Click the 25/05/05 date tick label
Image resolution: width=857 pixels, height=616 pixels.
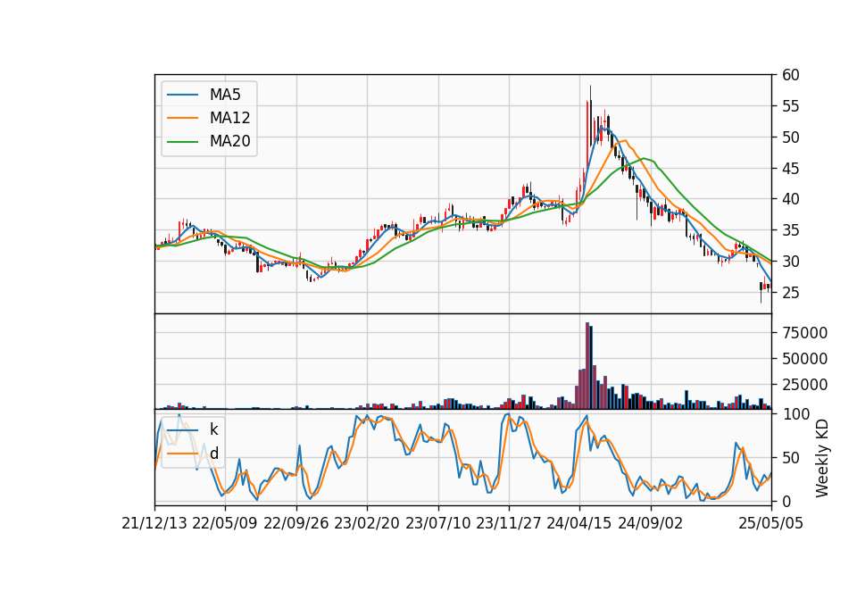pyautogui.click(x=770, y=524)
